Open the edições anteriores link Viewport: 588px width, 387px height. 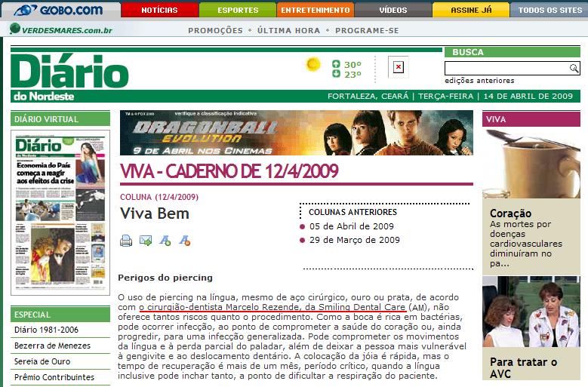[x=479, y=81]
